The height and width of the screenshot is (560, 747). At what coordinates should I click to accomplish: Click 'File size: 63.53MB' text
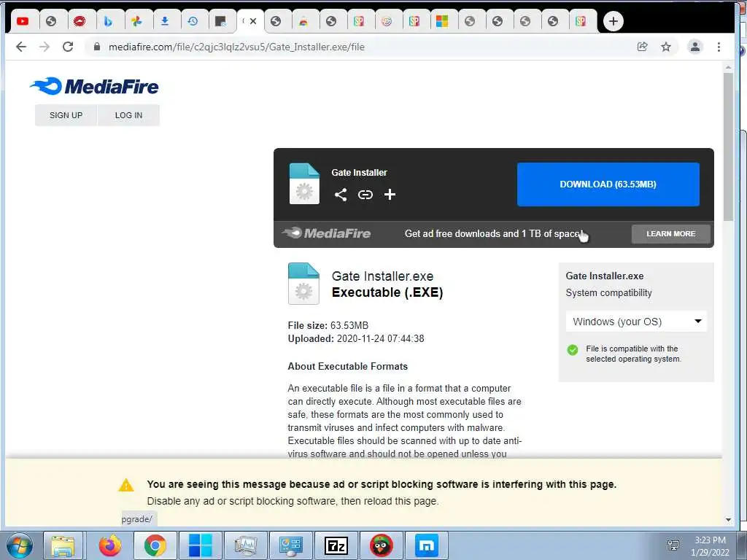pyautogui.click(x=328, y=326)
